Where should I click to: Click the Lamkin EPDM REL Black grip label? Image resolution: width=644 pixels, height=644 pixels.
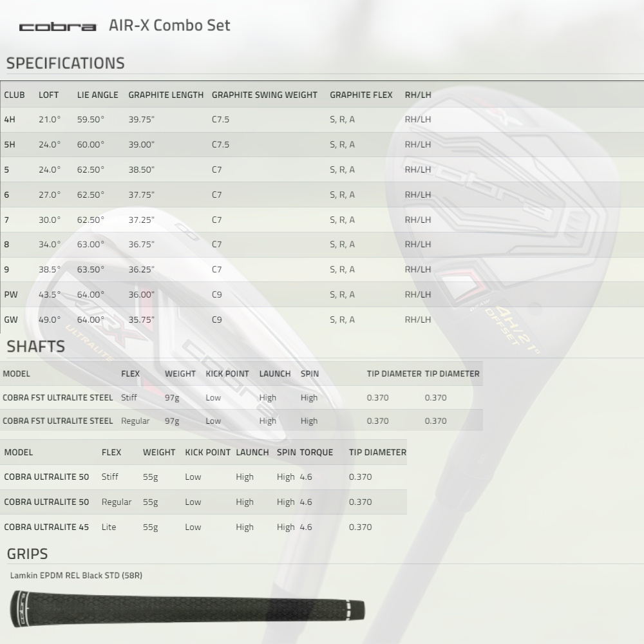[x=76, y=575]
